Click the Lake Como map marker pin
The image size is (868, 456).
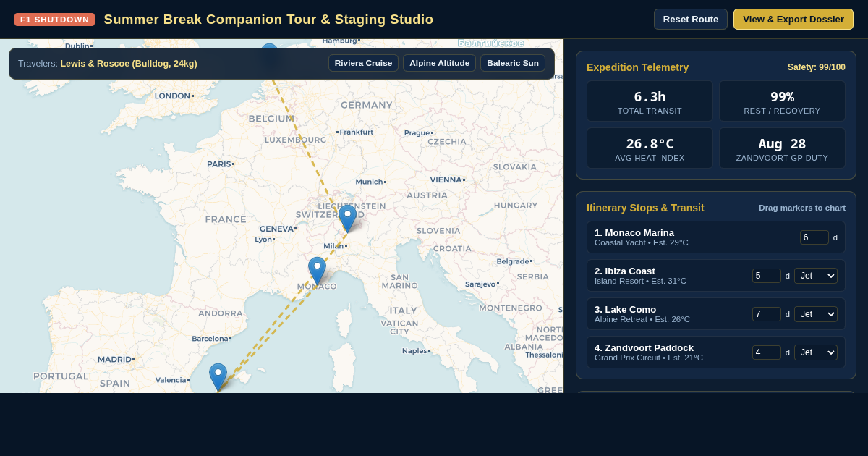click(347, 219)
